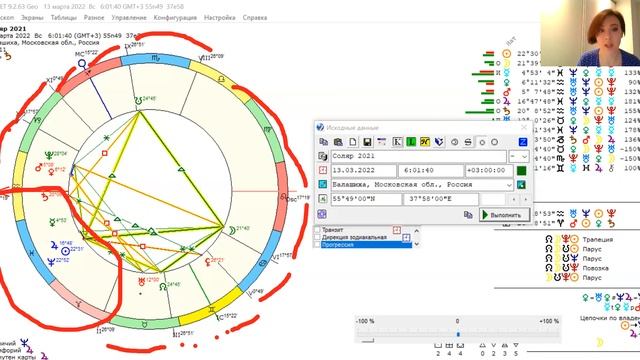Click the green L icon in dialog toolbar

pyautogui.click(x=411, y=142)
